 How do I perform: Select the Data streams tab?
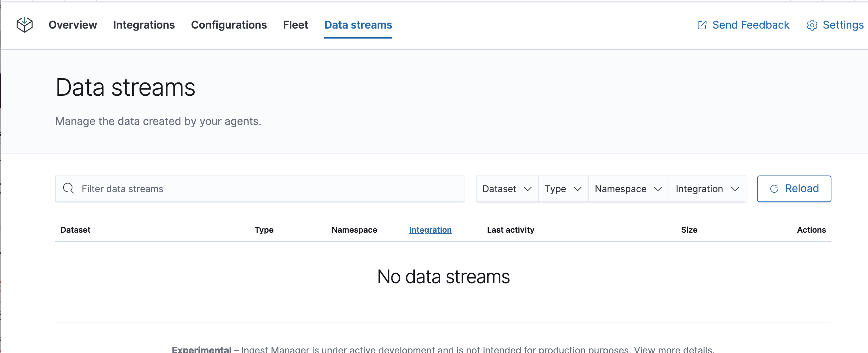pos(358,25)
